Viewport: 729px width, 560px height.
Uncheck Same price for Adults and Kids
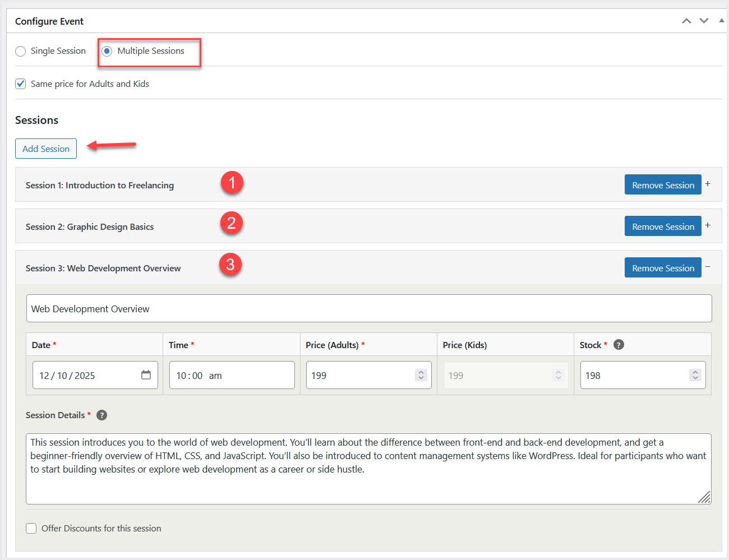click(21, 84)
